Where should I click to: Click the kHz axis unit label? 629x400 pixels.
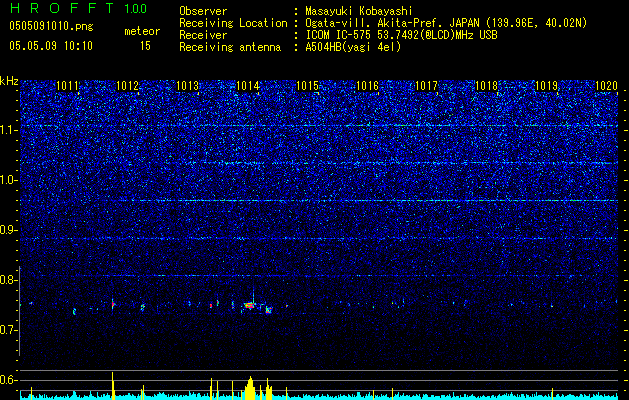click(9, 81)
